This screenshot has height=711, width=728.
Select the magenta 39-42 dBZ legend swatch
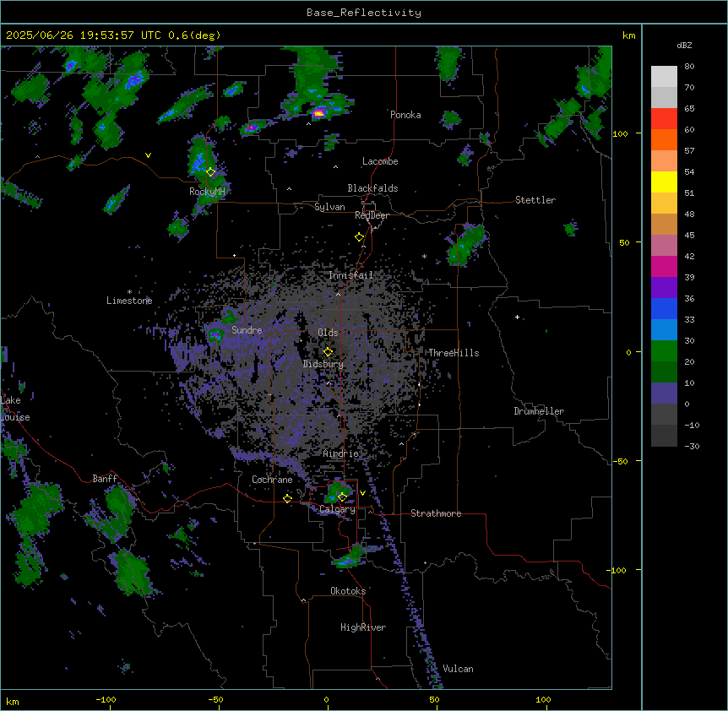click(664, 266)
